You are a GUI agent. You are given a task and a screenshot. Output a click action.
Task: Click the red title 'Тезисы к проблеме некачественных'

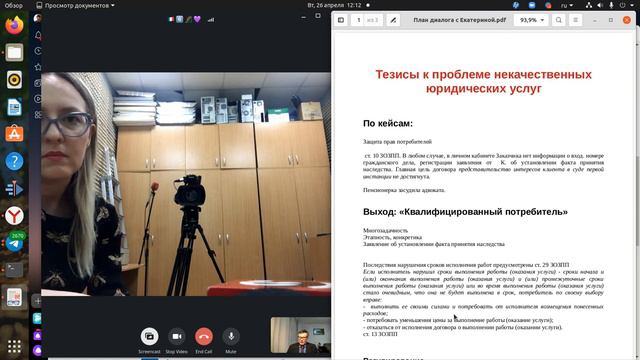(x=483, y=74)
